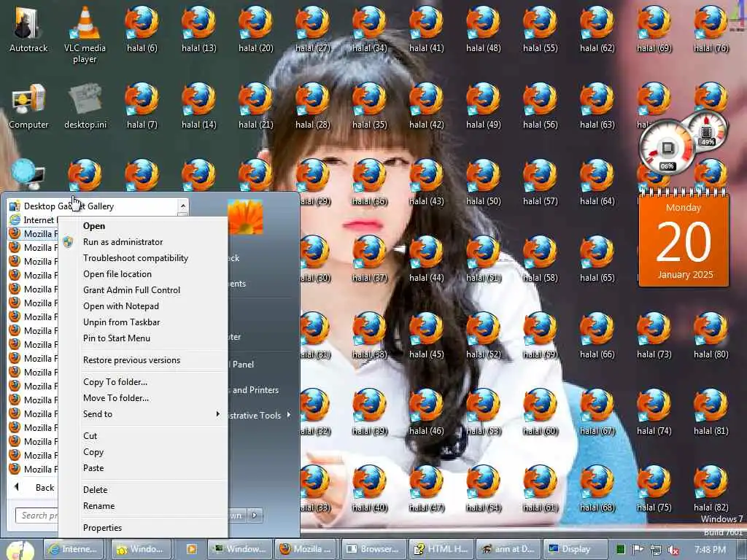Select the halal (20) Firefox shortcut

pyautogui.click(x=256, y=28)
